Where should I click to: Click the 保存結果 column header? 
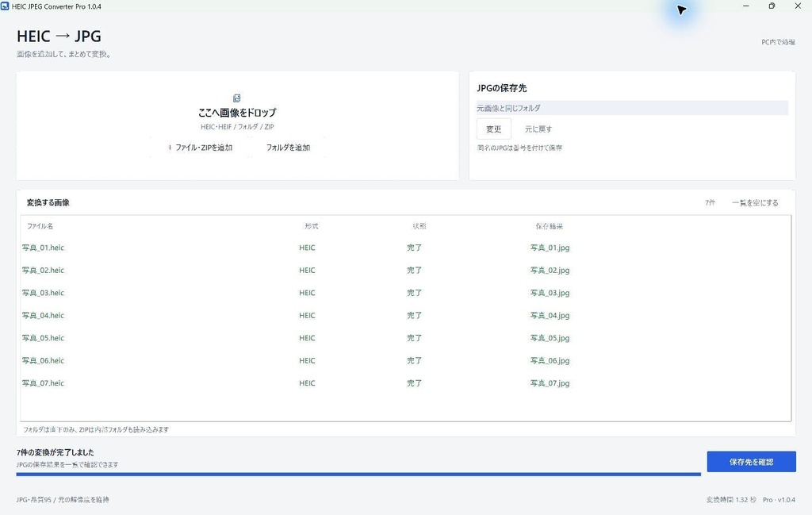pyautogui.click(x=549, y=226)
